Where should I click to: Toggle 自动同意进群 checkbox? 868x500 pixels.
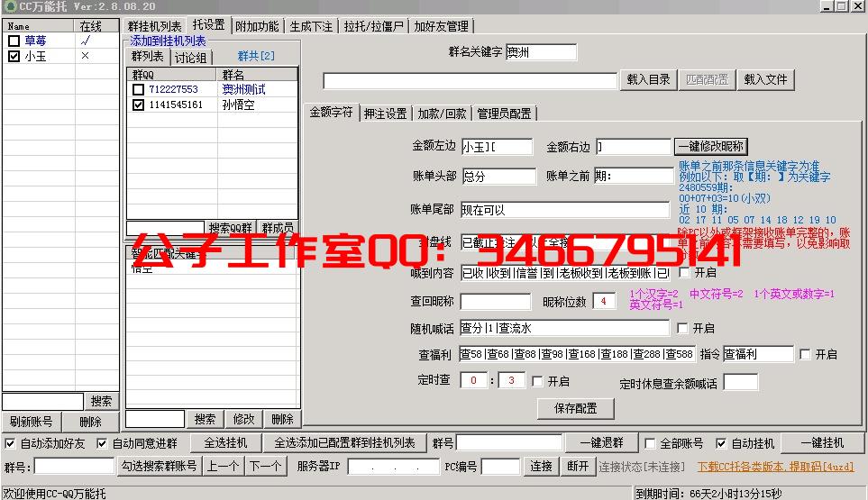[102, 443]
